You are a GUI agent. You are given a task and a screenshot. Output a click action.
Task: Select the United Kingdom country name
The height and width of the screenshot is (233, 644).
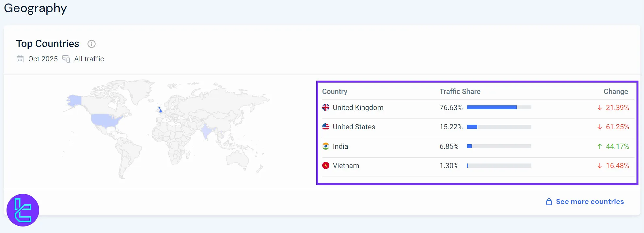pyautogui.click(x=358, y=108)
